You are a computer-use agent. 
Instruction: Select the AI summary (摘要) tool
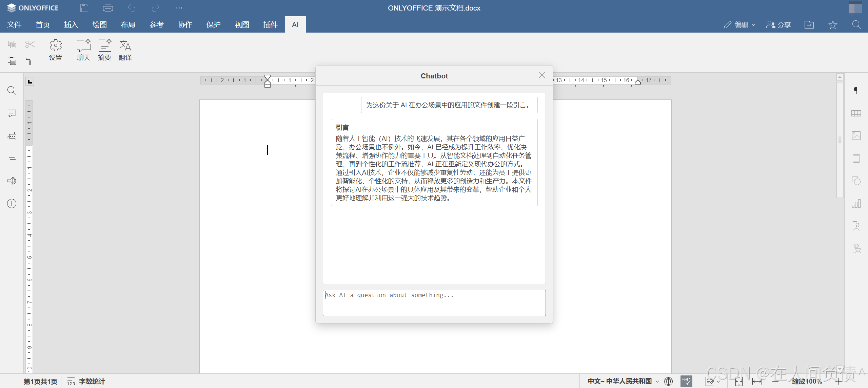[104, 50]
